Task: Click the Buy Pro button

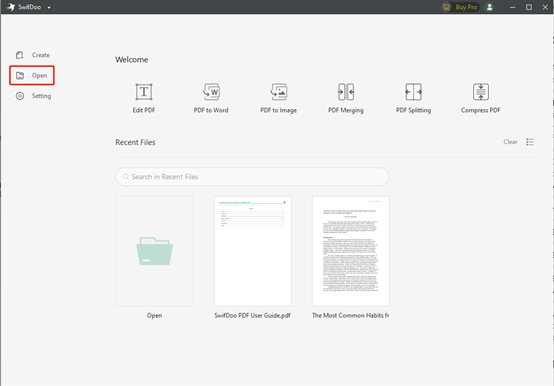Action: coord(460,7)
